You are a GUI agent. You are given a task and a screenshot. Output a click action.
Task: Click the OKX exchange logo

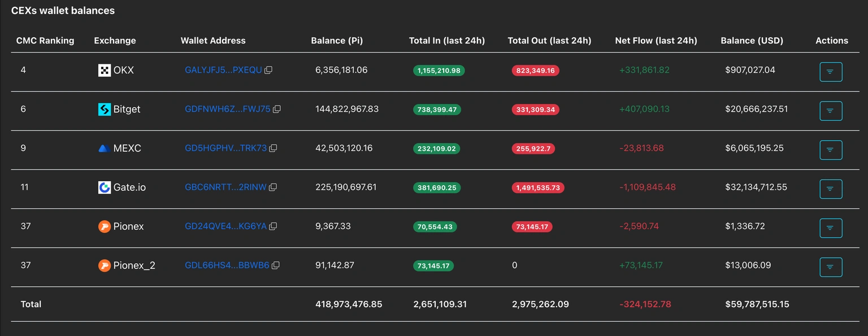103,70
